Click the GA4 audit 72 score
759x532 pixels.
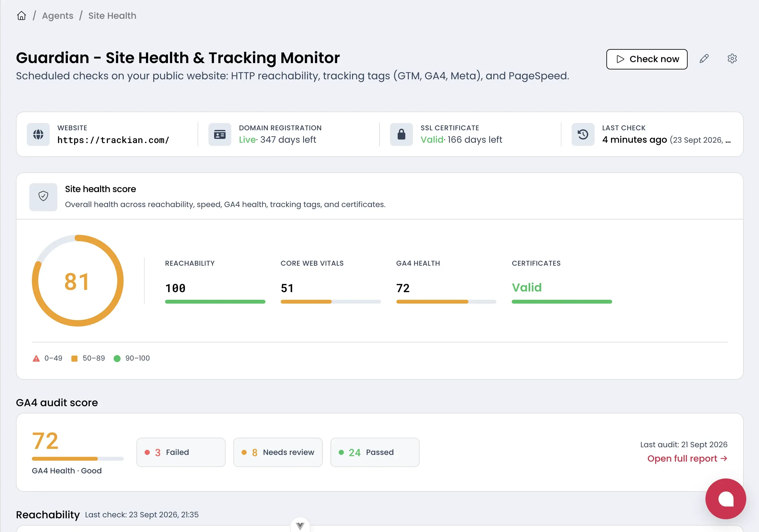pyautogui.click(x=45, y=441)
